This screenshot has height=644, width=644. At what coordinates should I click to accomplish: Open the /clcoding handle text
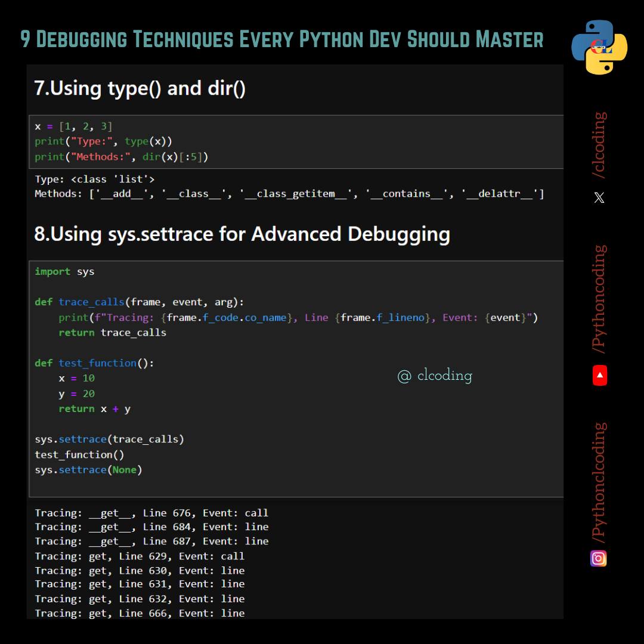click(x=599, y=145)
